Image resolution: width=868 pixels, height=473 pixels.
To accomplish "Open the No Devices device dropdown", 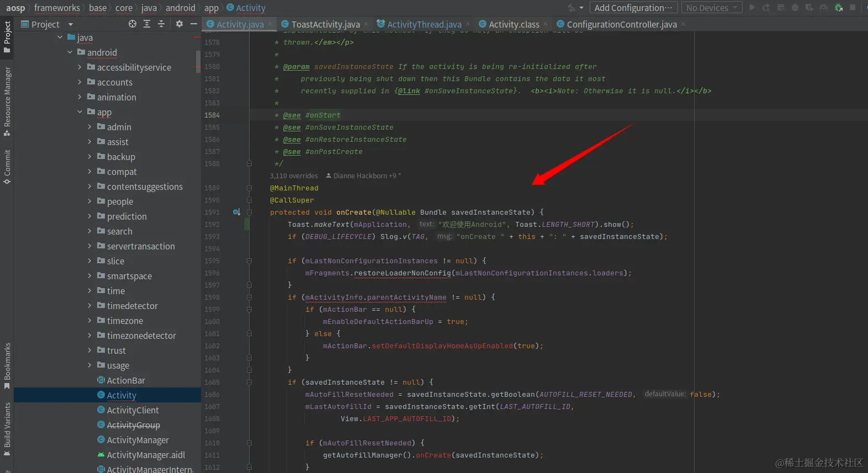I will [712, 8].
